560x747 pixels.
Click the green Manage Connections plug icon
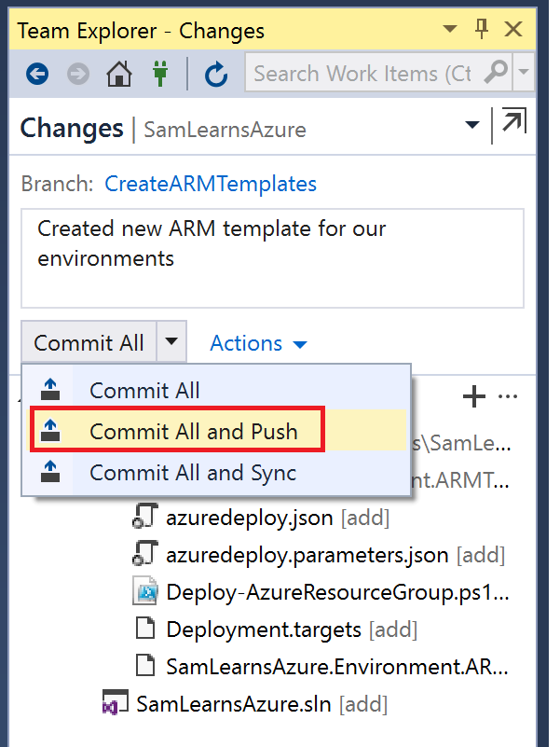tap(159, 73)
